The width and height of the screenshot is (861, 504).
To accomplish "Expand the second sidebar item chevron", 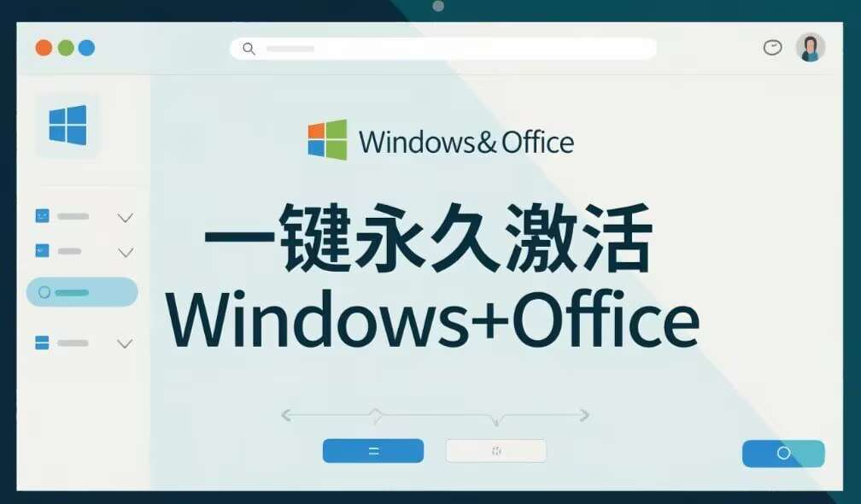I will pos(126,253).
